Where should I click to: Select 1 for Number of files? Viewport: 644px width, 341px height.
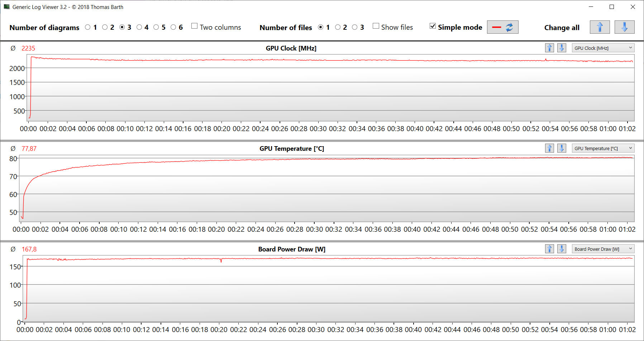[x=321, y=27]
